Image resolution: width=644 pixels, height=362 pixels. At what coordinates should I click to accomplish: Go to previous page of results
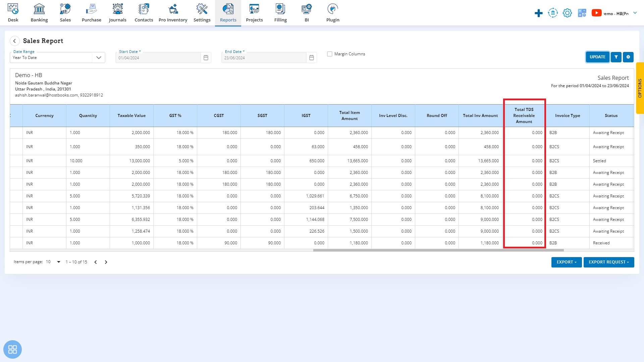click(96, 262)
